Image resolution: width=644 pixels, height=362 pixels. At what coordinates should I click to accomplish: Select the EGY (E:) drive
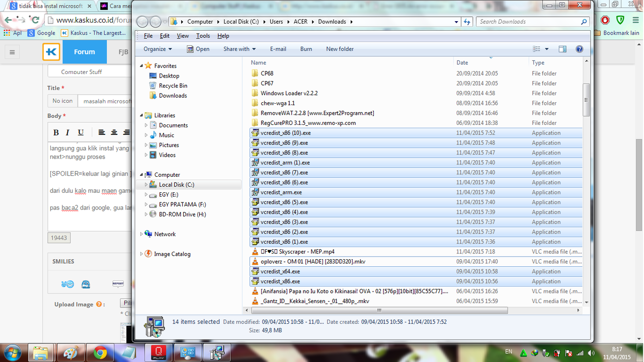[168, 194]
